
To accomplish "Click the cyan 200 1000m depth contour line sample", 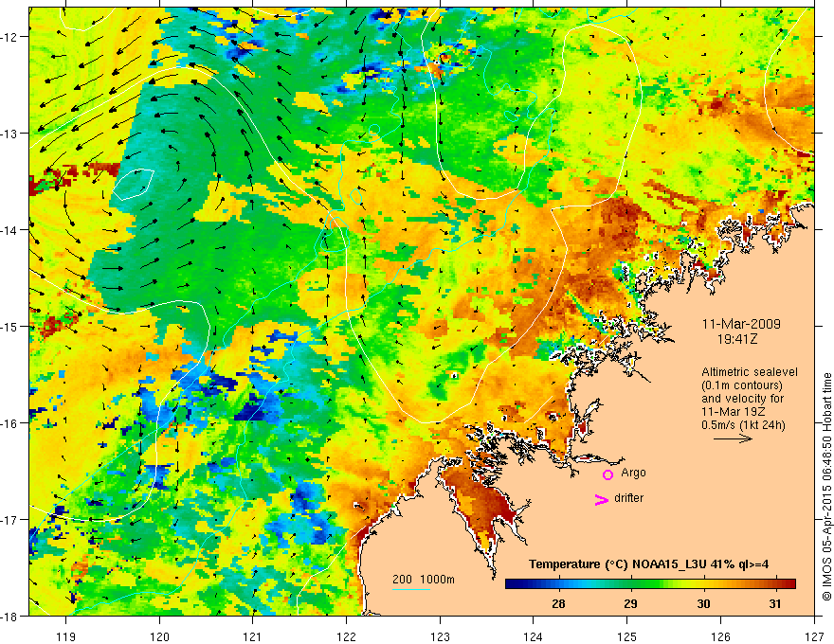I will pyautogui.click(x=410, y=589).
